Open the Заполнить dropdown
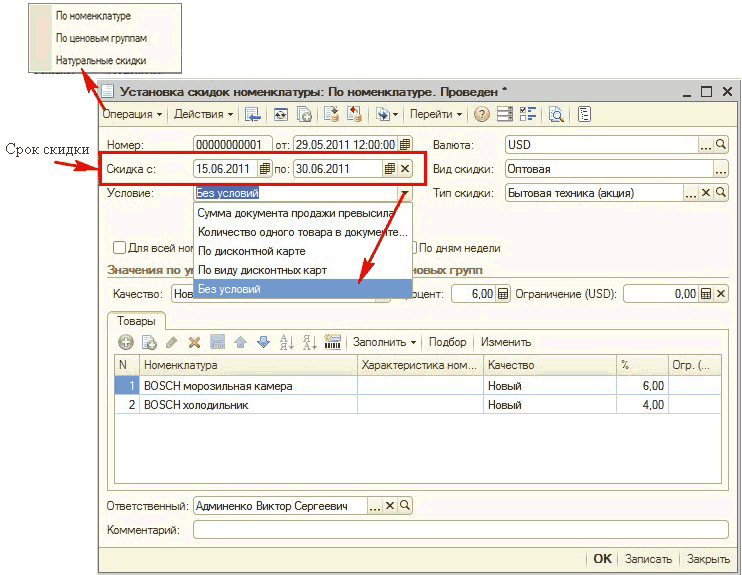The image size is (742, 575). [385, 342]
